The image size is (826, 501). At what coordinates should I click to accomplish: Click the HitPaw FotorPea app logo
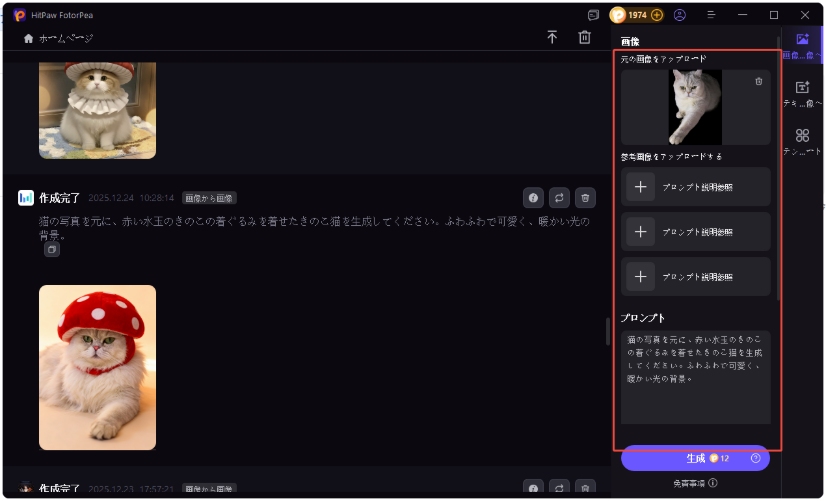pyautogui.click(x=19, y=15)
